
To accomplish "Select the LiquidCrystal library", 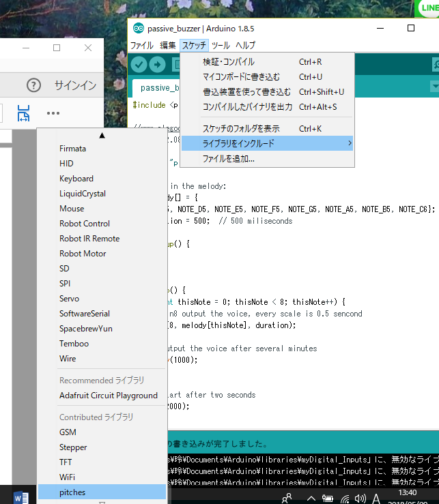I will (102, 194).
